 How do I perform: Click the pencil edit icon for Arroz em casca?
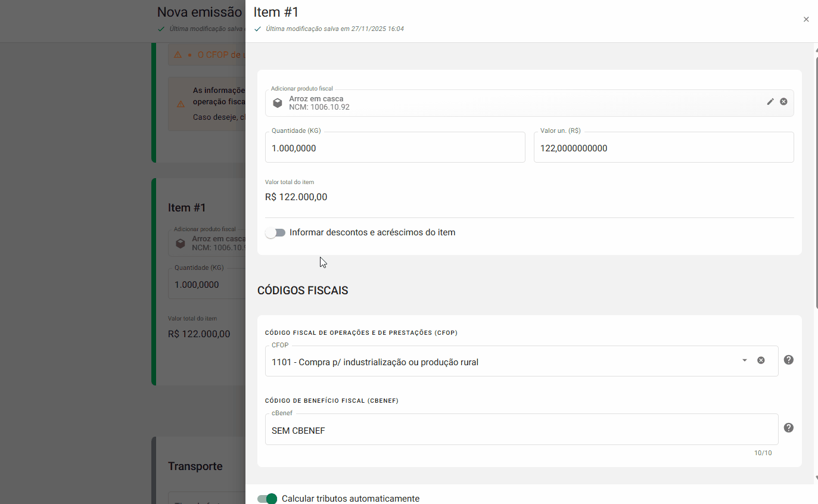tap(770, 102)
